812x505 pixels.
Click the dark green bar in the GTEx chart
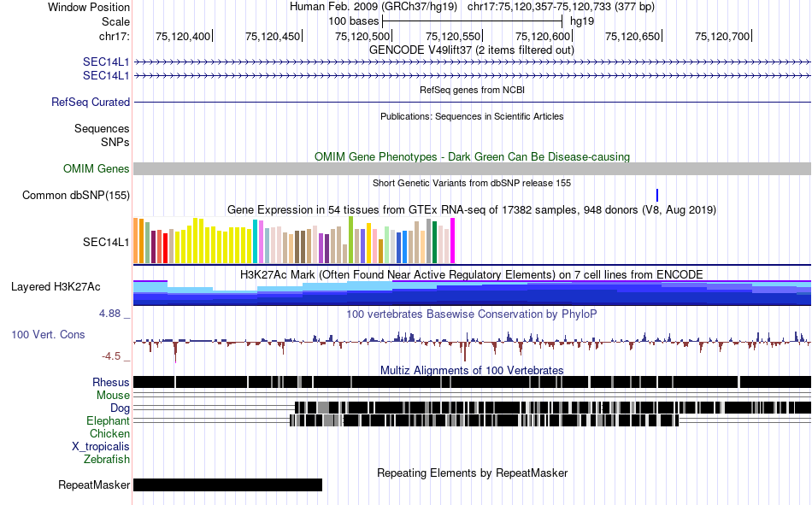pos(435,243)
